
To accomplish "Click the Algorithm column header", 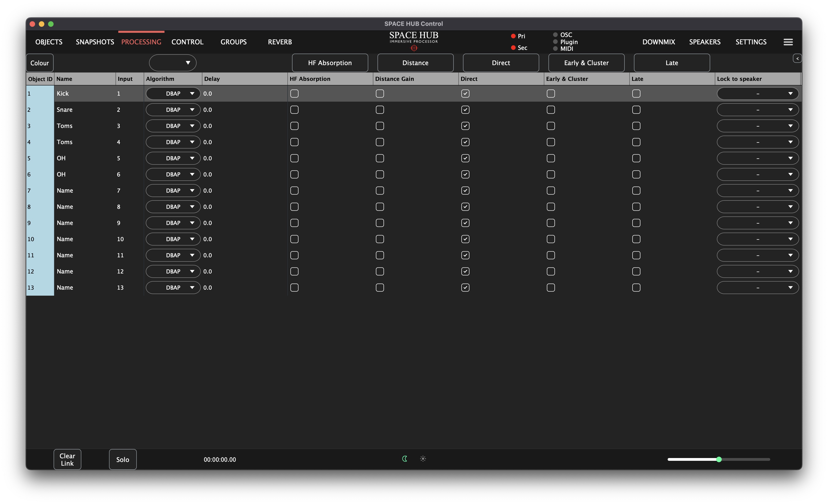I will pyautogui.click(x=173, y=79).
